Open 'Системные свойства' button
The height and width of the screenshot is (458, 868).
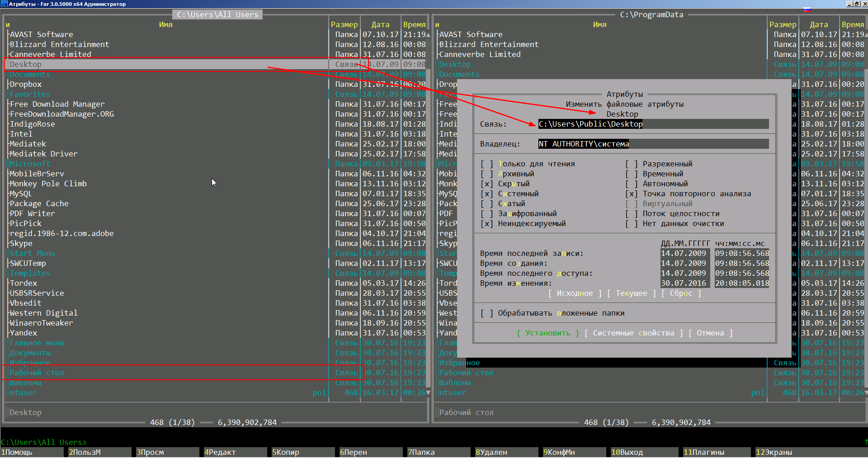pos(634,333)
